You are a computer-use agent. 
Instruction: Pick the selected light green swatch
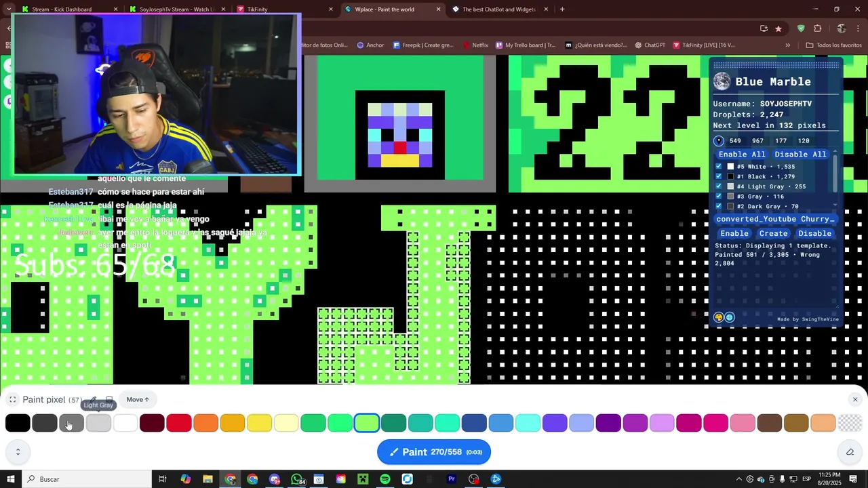coord(367,423)
